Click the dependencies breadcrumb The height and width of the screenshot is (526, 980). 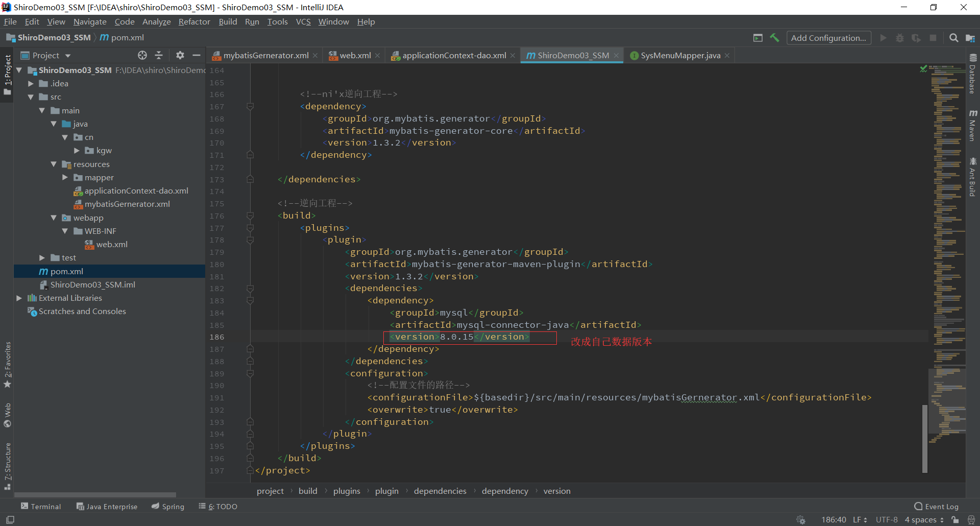click(440, 491)
